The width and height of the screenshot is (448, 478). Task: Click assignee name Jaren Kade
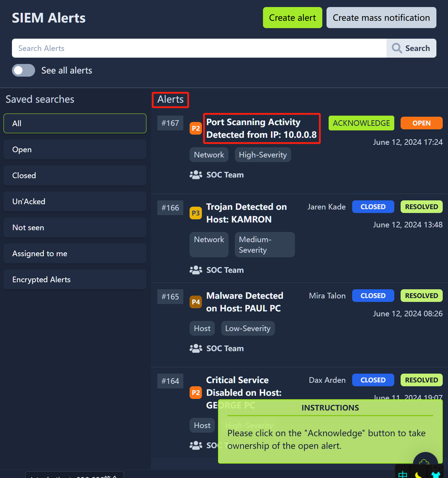327,207
